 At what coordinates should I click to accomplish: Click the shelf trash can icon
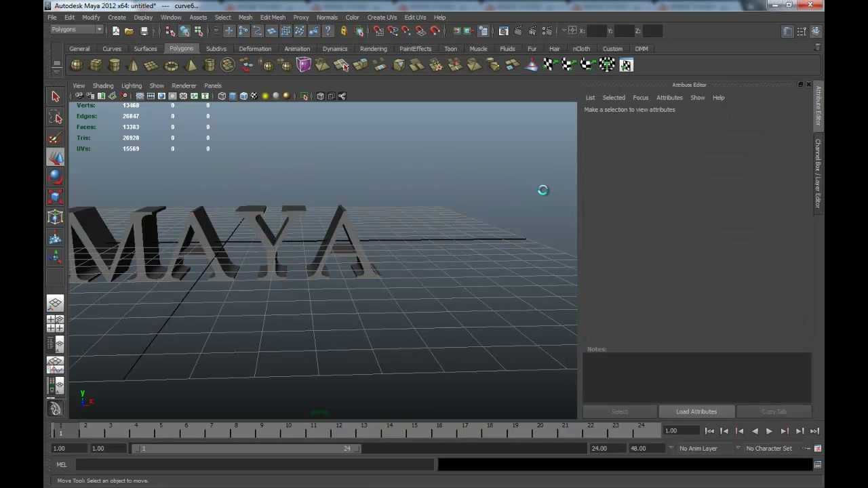pyautogui.click(x=817, y=47)
